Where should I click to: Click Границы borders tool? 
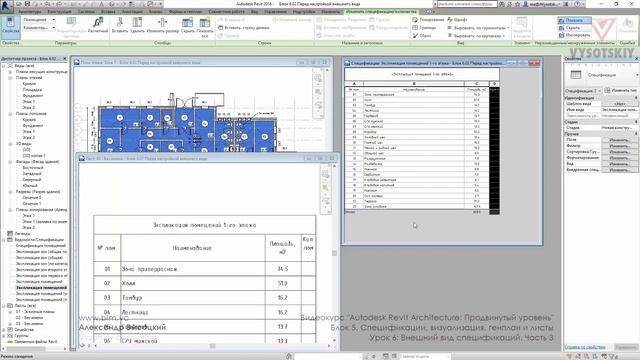pyautogui.click(x=424, y=28)
